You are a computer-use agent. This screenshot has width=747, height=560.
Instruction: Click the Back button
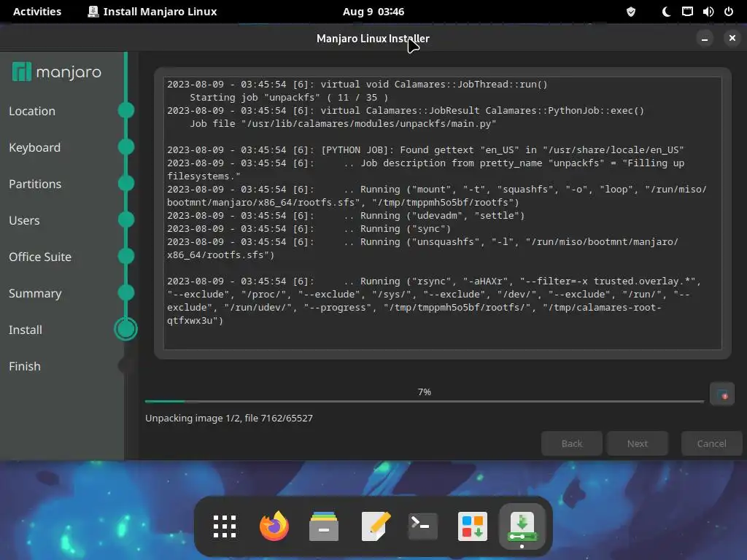572,443
